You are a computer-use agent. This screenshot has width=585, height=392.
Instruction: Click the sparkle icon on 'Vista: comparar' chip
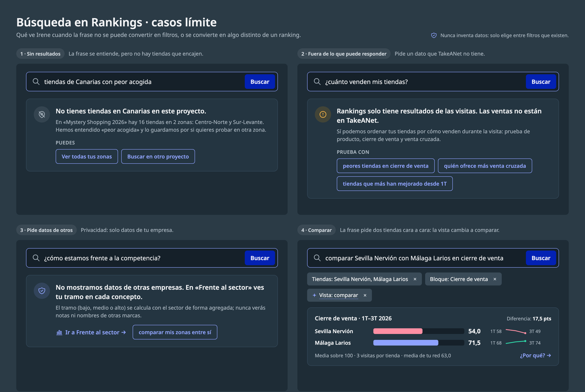pyautogui.click(x=314, y=295)
